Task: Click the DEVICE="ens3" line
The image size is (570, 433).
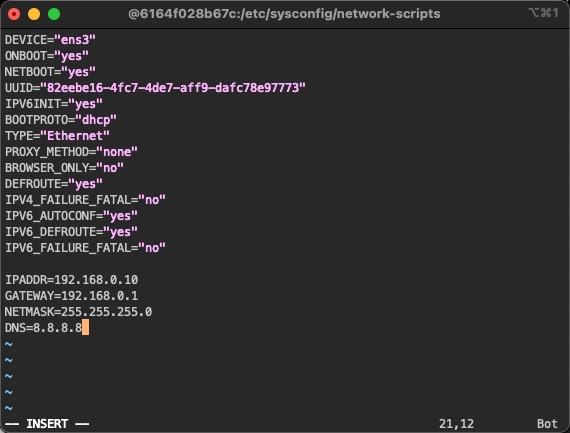Action: [x=50, y=40]
